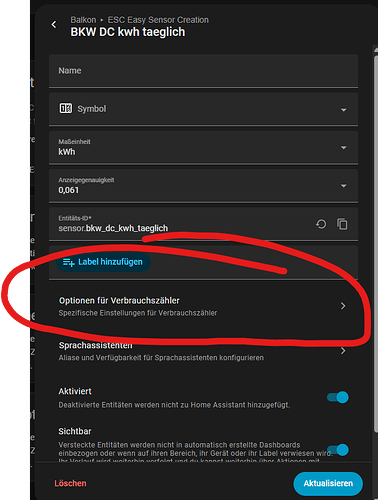Screen dimensions: 378x500
Task: Click the BKW DC kwh taeglich title
Action: [128, 32]
